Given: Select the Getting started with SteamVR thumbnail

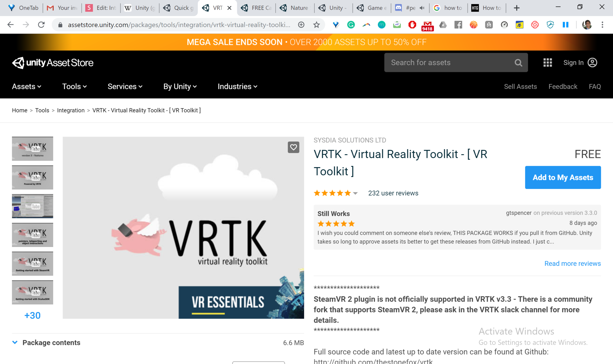Looking at the screenshot, I should pyautogui.click(x=32, y=263).
